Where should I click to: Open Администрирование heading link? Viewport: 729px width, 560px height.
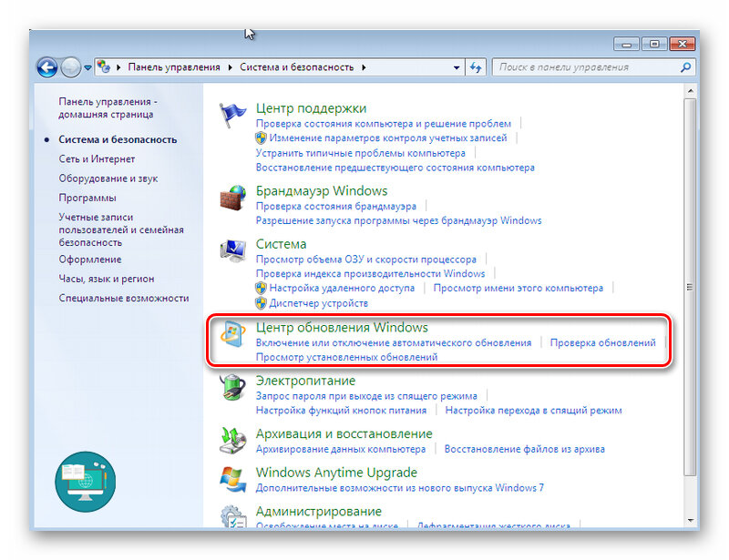[x=318, y=512]
